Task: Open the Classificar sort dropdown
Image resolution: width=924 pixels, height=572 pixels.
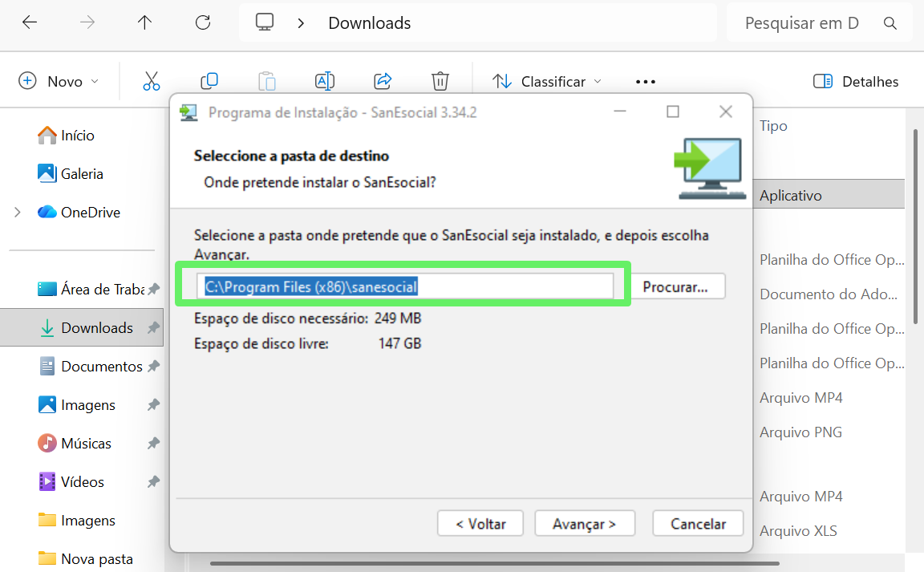Action: (547, 81)
